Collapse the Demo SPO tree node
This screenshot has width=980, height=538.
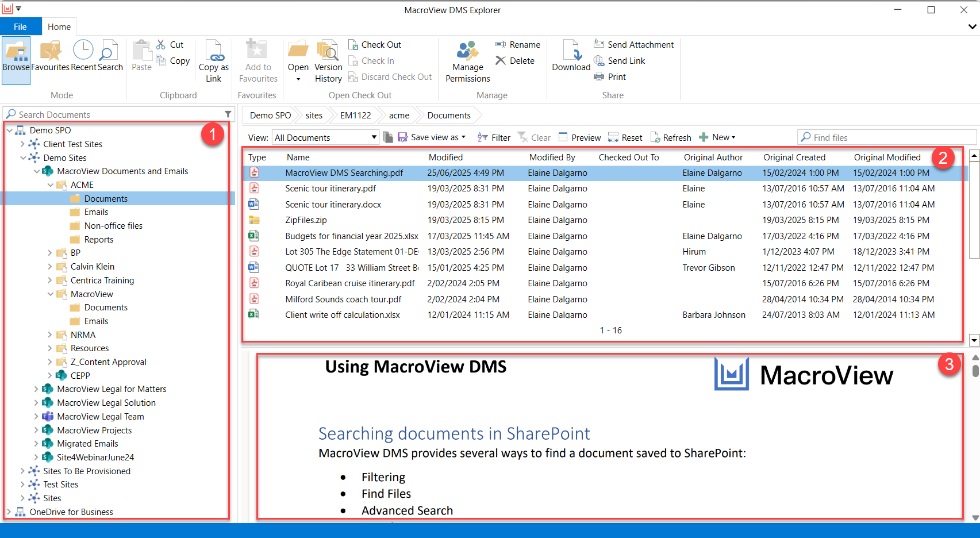(x=9, y=130)
